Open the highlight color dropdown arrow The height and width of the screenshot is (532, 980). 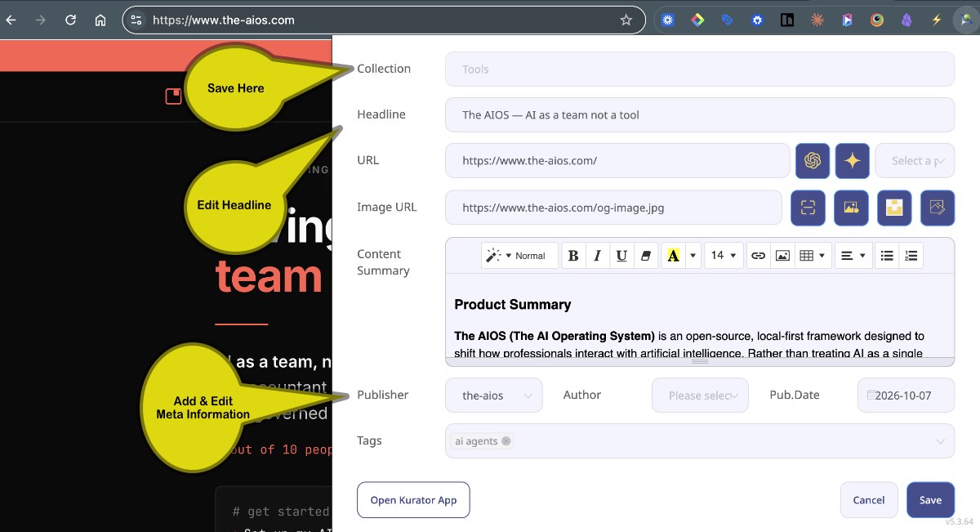pyautogui.click(x=693, y=256)
